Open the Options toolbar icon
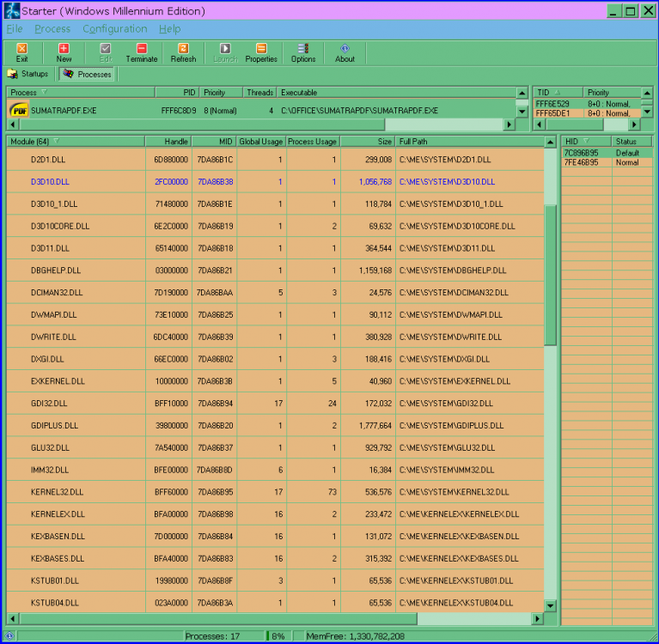This screenshot has height=644, width=659. [302, 52]
